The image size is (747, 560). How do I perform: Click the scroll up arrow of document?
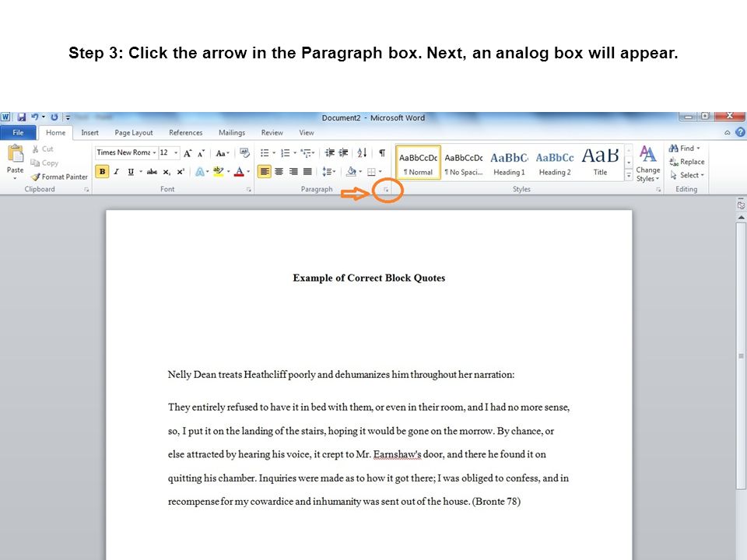point(741,218)
